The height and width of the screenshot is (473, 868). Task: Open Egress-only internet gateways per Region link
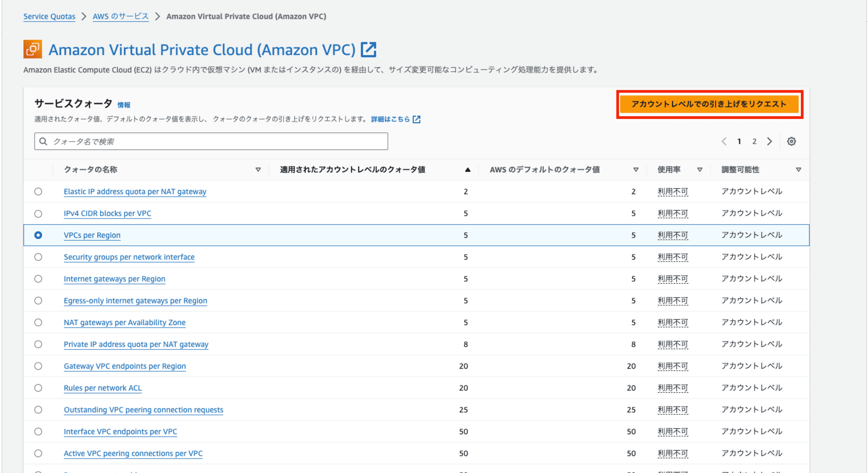pos(135,300)
